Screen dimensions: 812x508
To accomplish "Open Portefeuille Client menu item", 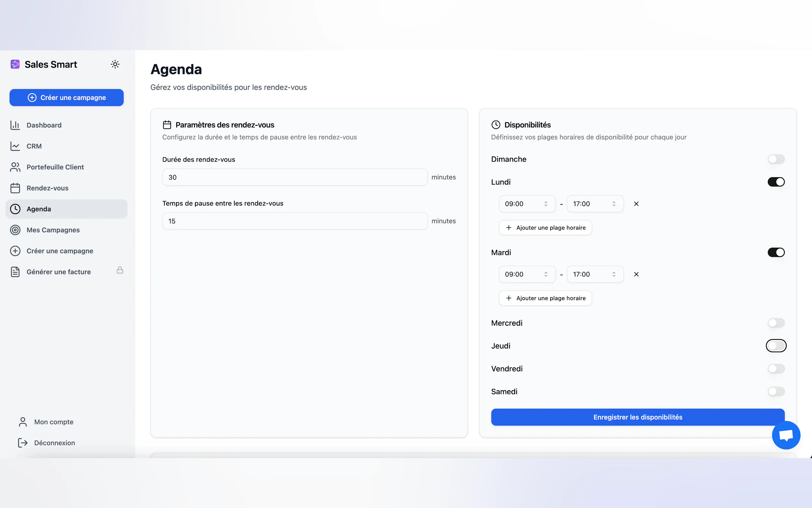I will click(55, 167).
